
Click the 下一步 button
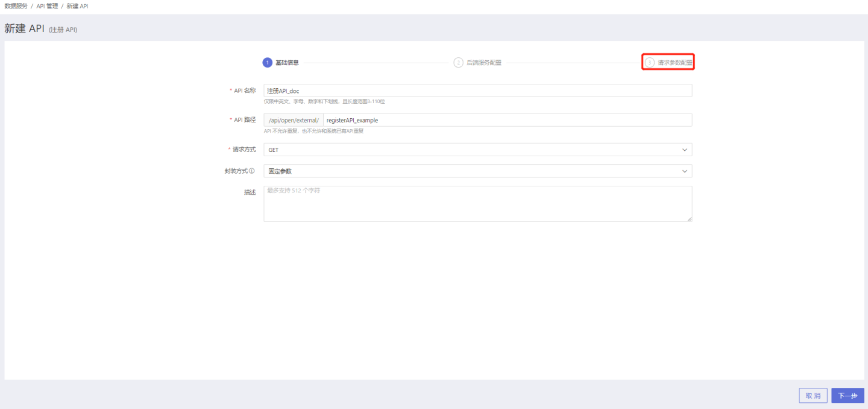pos(848,396)
